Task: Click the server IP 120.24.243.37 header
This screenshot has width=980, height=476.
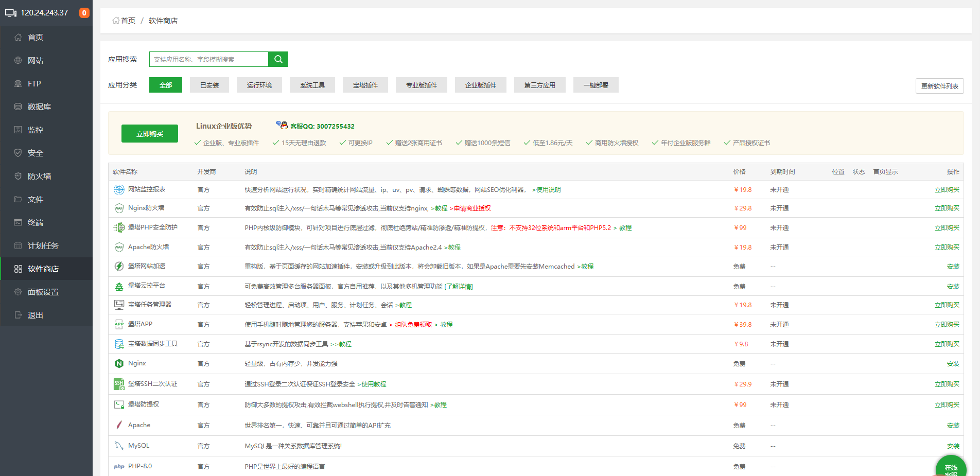Action: pyautogui.click(x=44, y=13)
